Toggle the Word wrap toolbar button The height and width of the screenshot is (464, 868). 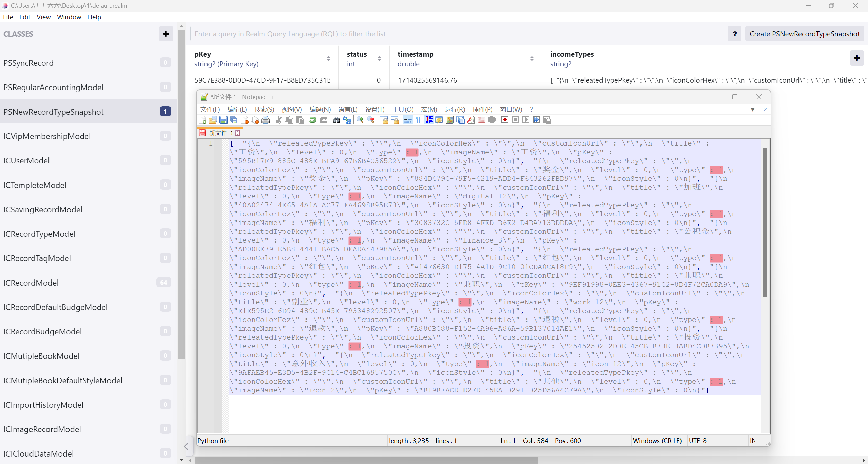(x=408, y=120)
